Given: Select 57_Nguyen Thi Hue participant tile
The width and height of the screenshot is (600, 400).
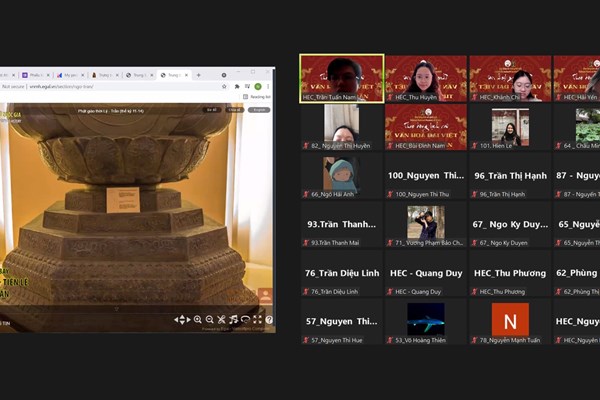Looking at the screenshot, I should pyautogui.click(x=341, y=322).
